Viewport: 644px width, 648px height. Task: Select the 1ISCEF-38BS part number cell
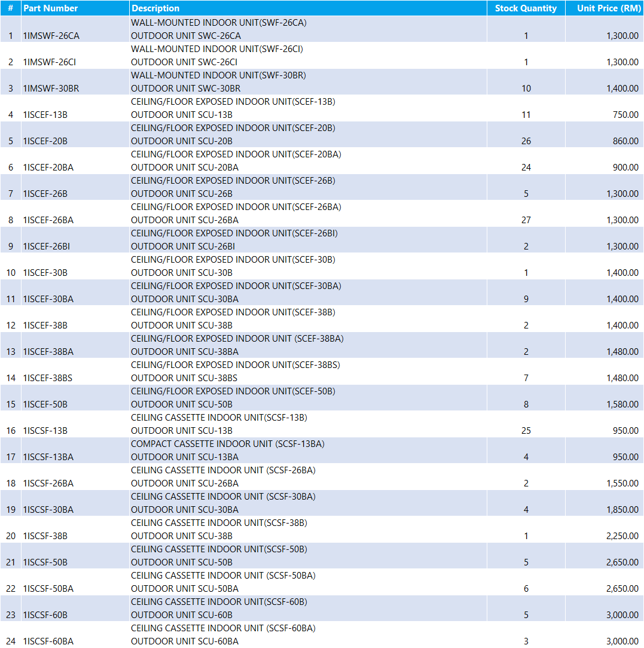48,378
